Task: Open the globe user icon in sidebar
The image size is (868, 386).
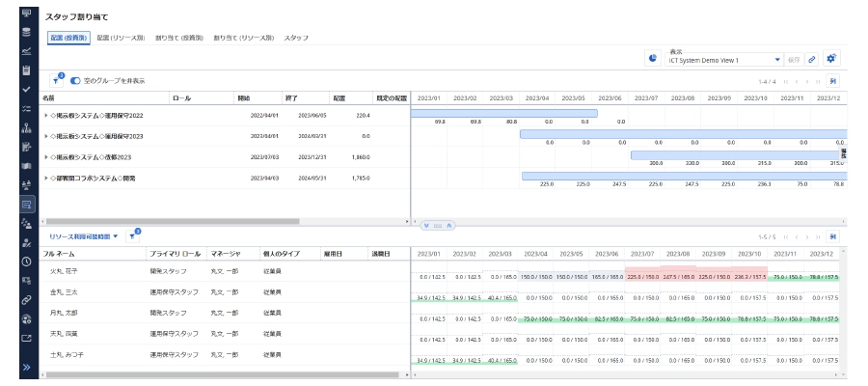Action: coord(26,319)
